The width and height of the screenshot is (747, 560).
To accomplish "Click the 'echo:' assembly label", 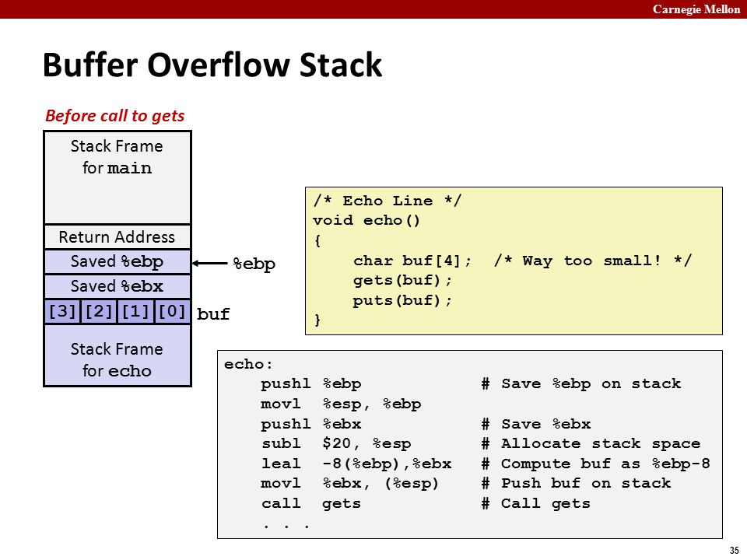I will 248,364.
